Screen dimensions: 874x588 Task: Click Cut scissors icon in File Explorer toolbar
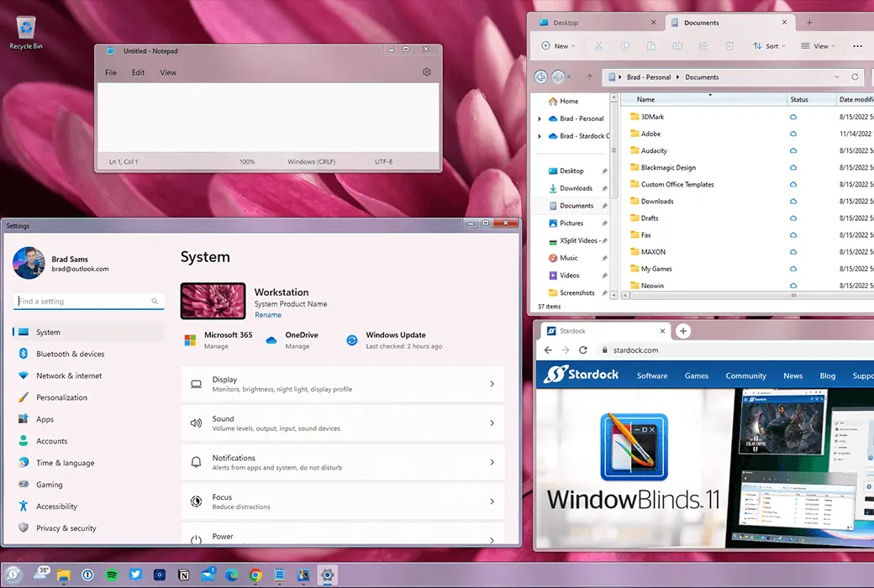pos(598,45)
